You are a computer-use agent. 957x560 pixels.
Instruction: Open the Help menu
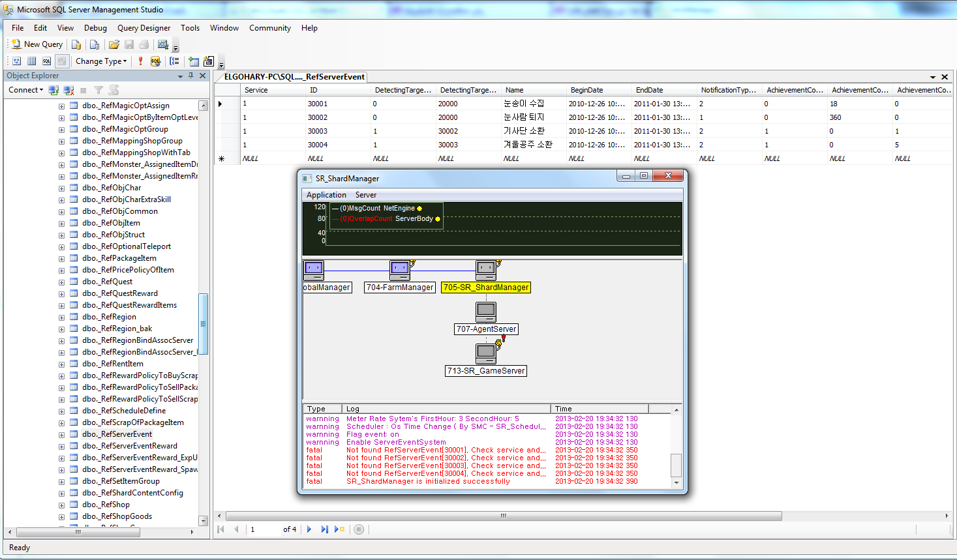click(309, 28)
